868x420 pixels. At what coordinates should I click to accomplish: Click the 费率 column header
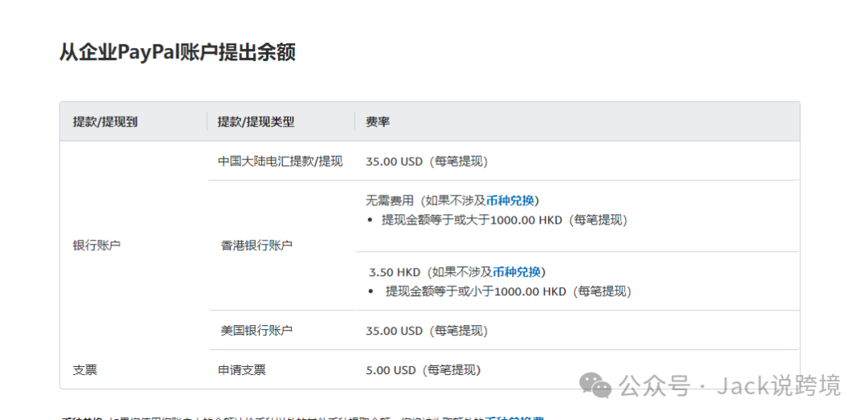tap(378, 121)
